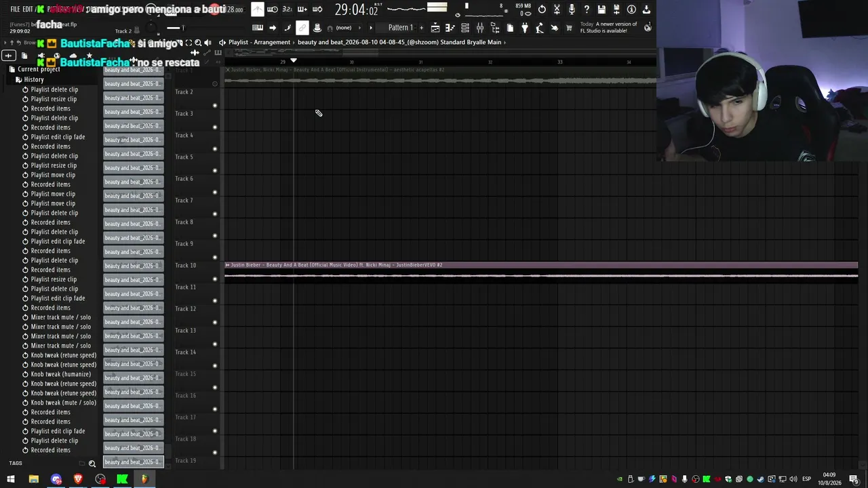Image resolution: width=868 pixels, height=488 pixels.
Task: Adjust the main pitch knob
Action: click(x=152, y=28)
